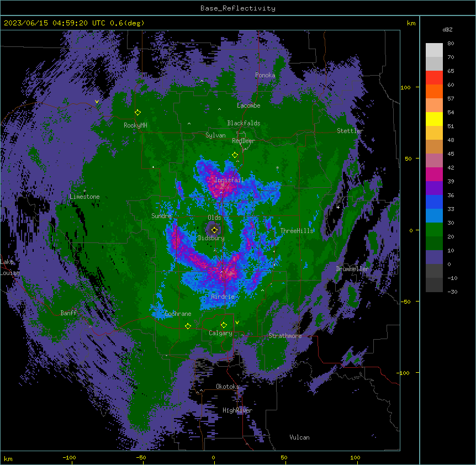476x465 pixels.
Task: Click the Vulcan city label
Action: tap(299, 437)
